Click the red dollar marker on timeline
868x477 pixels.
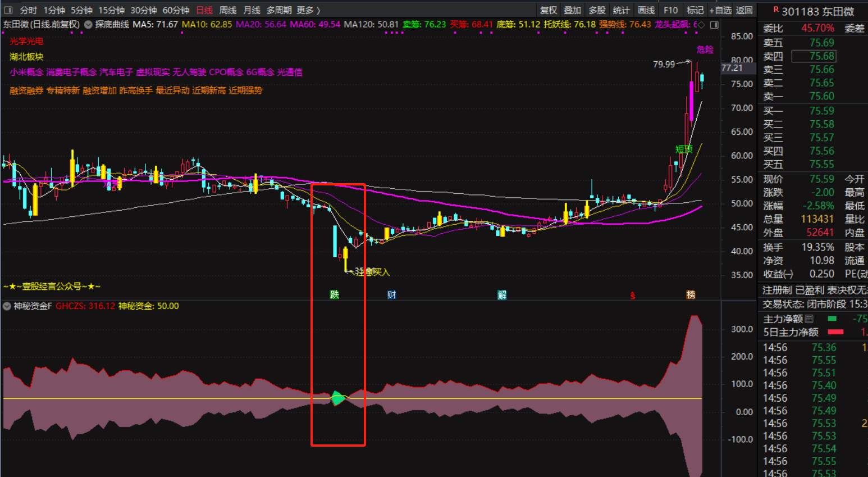coord(633,295)
